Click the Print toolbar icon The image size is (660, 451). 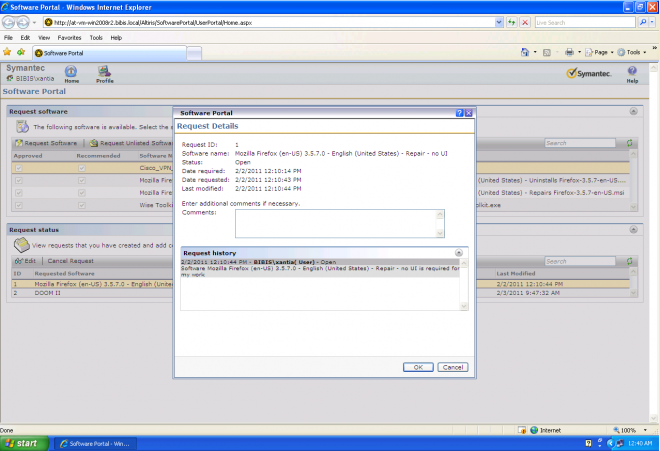pos(570,52)
